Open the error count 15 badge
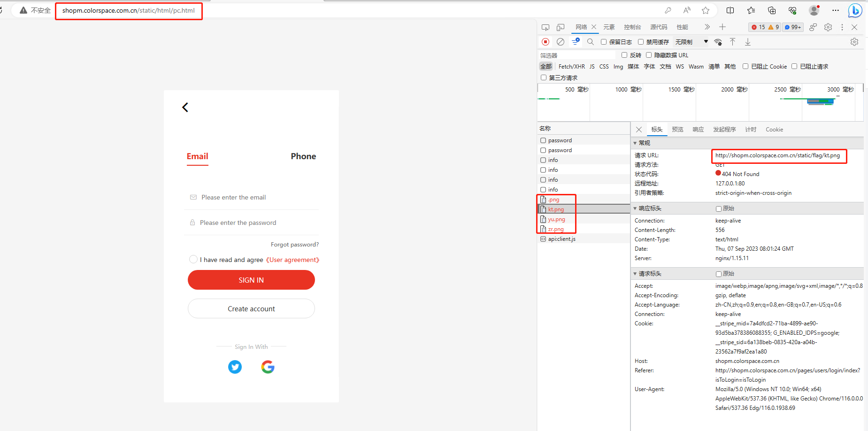Screen dimensions: 868x431 click(758, 27)
